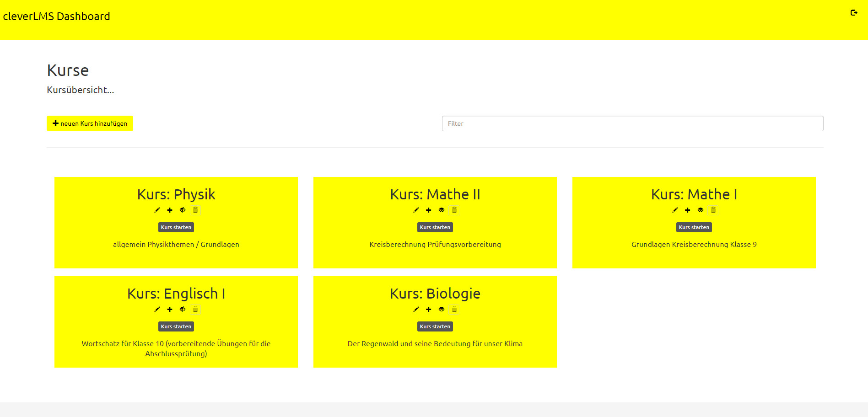Edit the Physik course with pencil icon
868x417 pixels.
tap(157, 210)
